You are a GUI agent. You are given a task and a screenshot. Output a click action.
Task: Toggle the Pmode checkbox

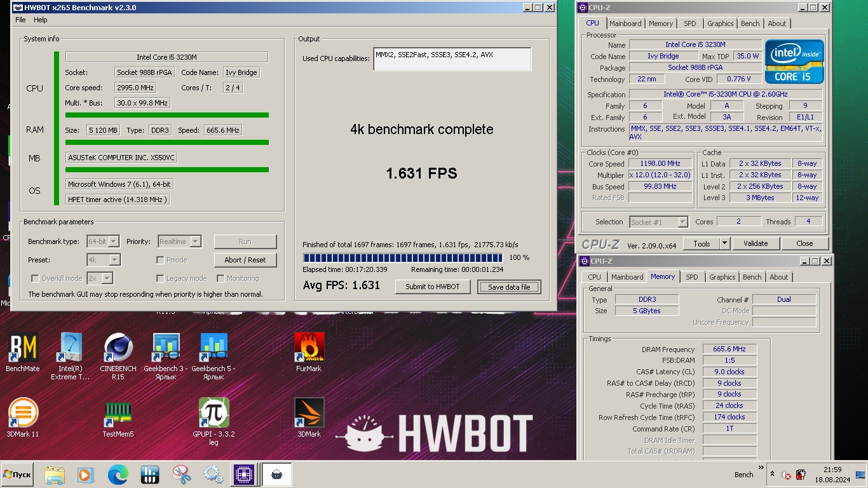click(x=160, y=260)
